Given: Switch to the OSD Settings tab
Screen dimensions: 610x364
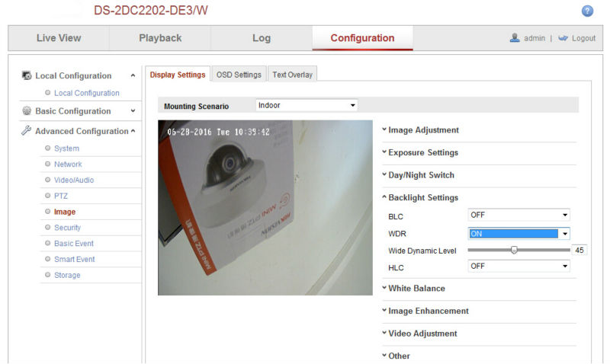Looking at the screenshot, I should pos(239,75).
